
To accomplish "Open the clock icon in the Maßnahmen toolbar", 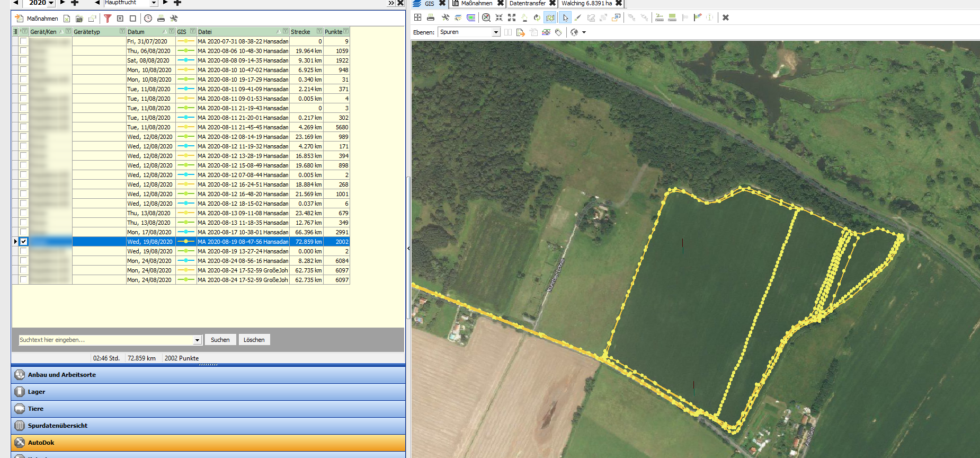I will (x=148, y=19).
